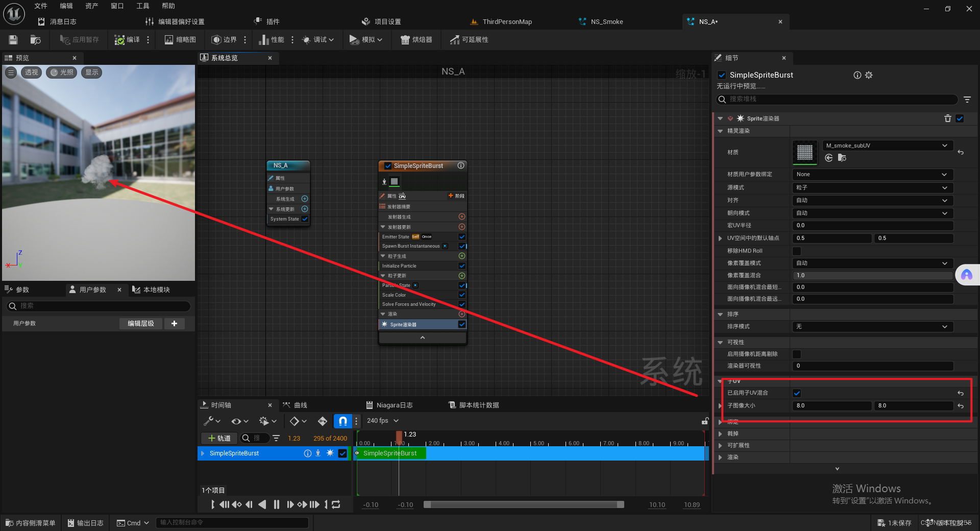Switch to the Niagara日志 tab
980x531 pixels.
point(389,405)
